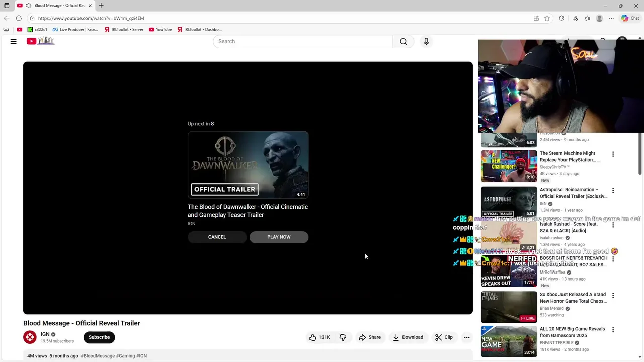
Task: Open Live Producer Facebook bookmark
Action: tap(75, 30)
